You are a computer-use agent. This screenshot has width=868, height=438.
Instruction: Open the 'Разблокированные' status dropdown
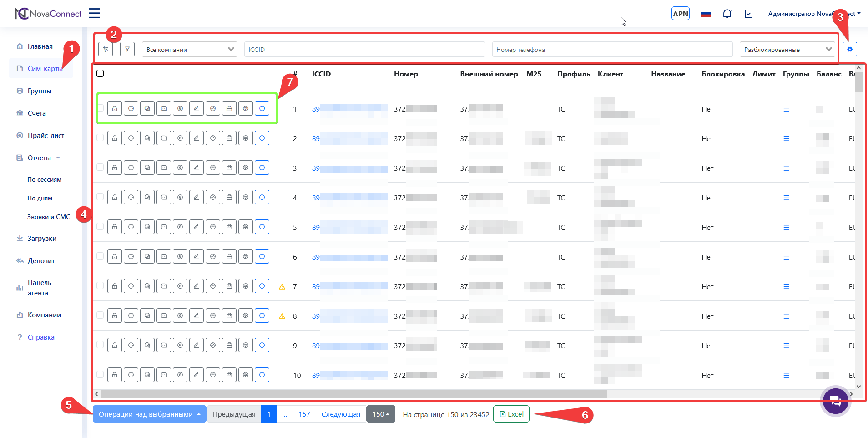click(x=787, y=49)
